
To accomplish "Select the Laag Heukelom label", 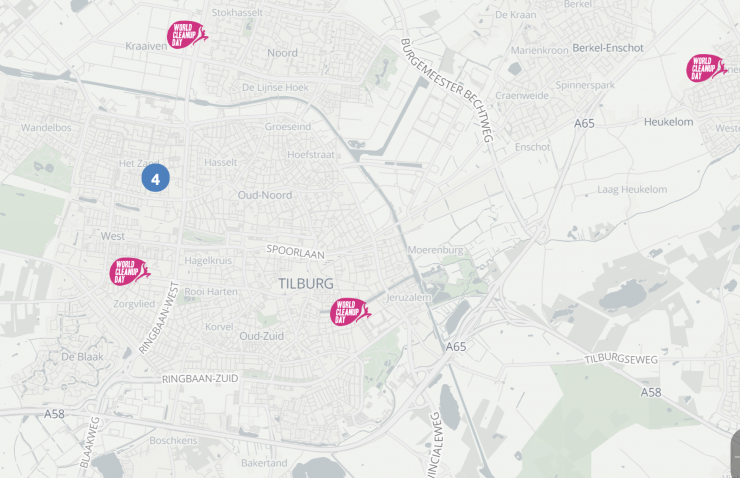I will (632, 189).
